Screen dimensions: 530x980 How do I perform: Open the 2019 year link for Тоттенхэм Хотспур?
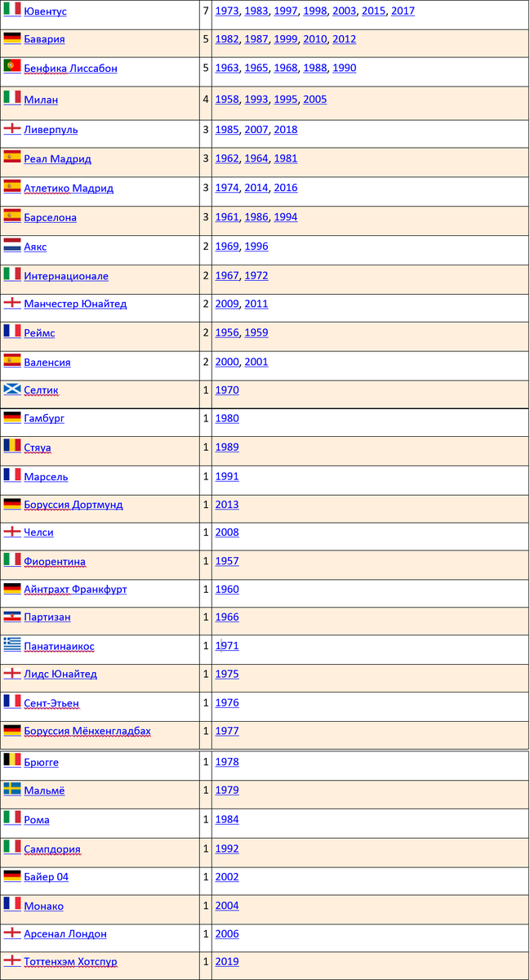(227, 962)
